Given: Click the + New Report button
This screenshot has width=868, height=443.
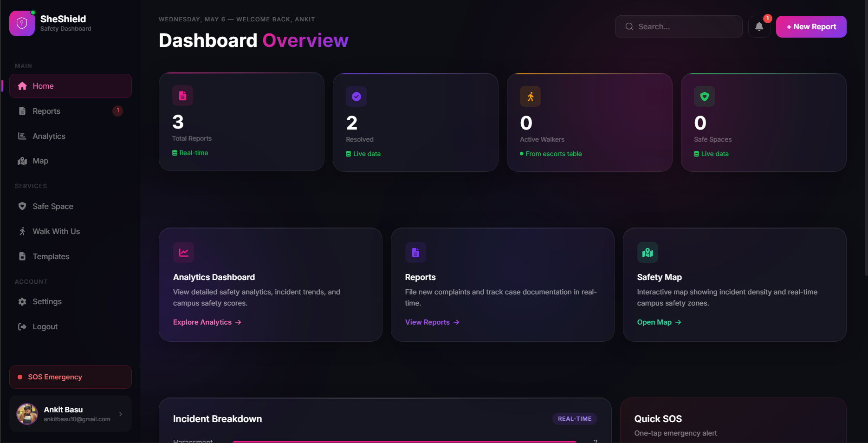Looking at the screenshot, I should click(811, 26).
